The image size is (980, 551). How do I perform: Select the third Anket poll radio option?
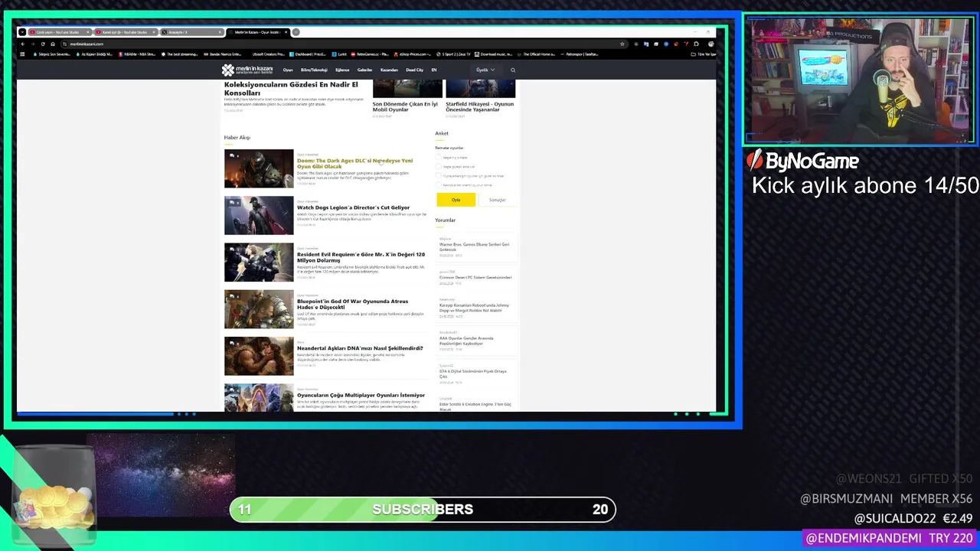tap(439, 176)
